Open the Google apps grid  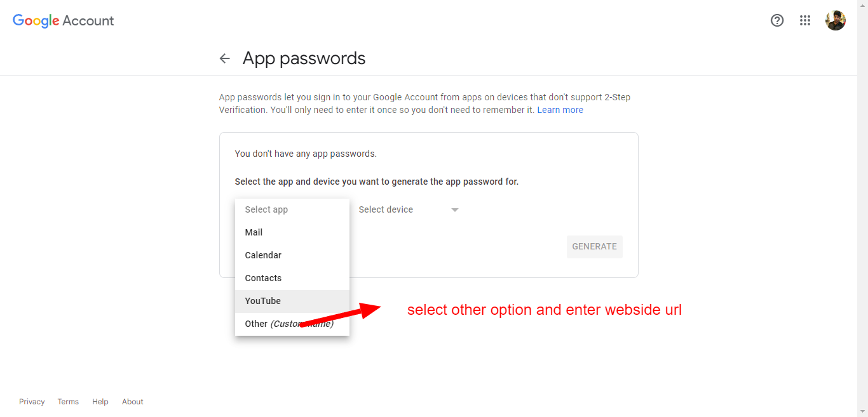805,20
